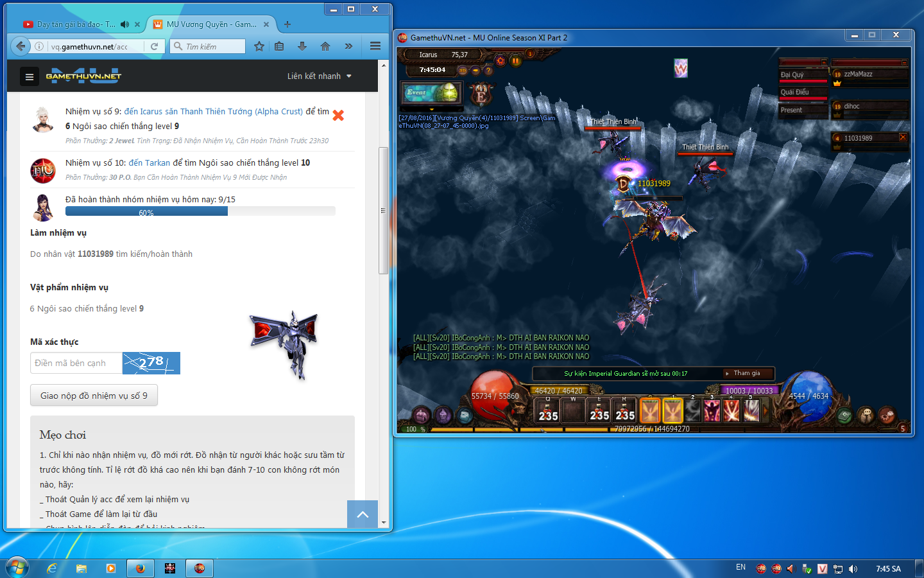Open the question mark help icon in game

488,70
